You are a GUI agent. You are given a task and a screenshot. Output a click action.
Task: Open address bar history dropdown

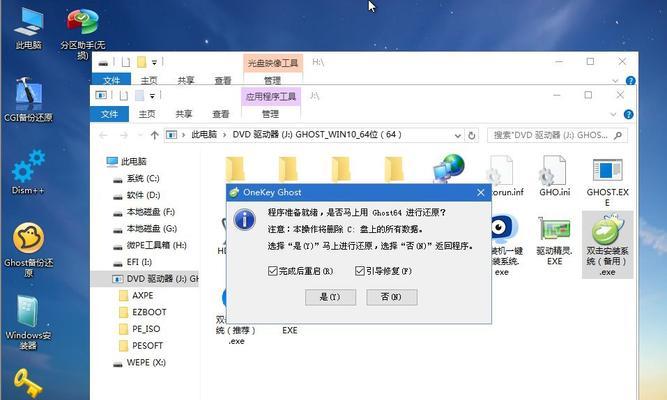[x=457, y=135]
